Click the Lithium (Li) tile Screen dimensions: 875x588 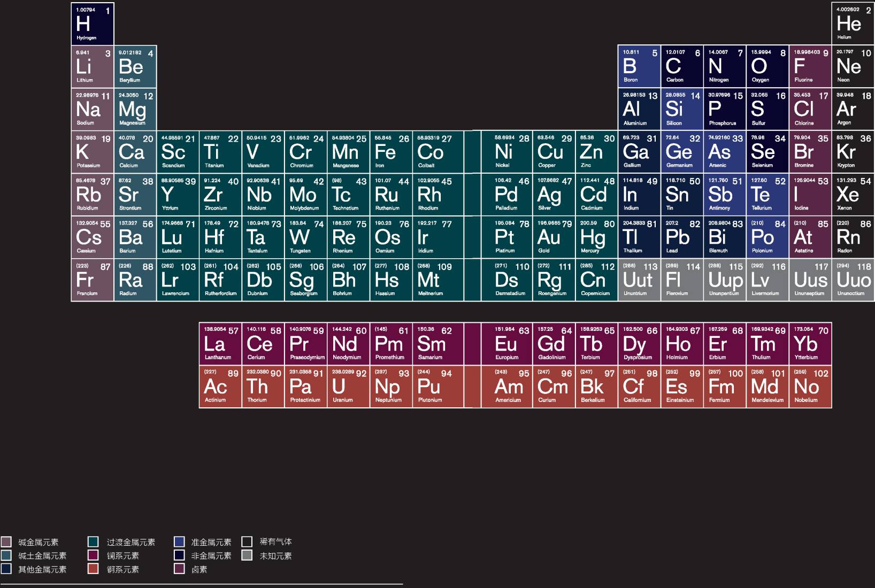(93, 66)
